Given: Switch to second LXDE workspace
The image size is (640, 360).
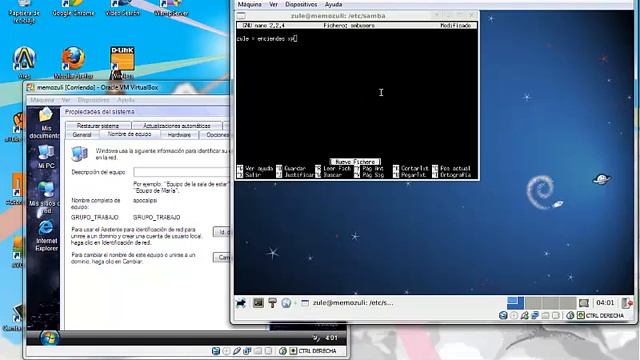Looking at the screenshot, I should pyautogui.click(x=533, y=303).
